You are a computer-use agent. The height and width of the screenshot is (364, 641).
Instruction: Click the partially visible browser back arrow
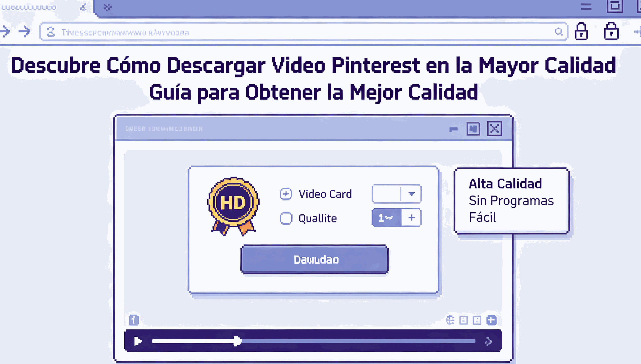click(5, 32)
